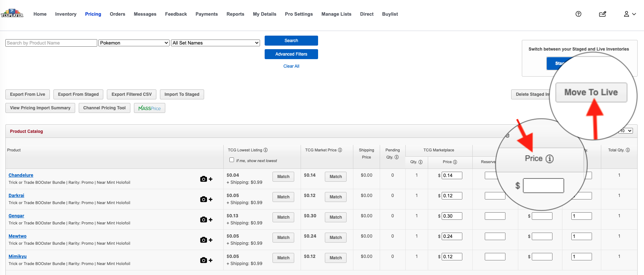Click Export From Live button
This screenshot has width=644, height=275.
coord(27,94)
